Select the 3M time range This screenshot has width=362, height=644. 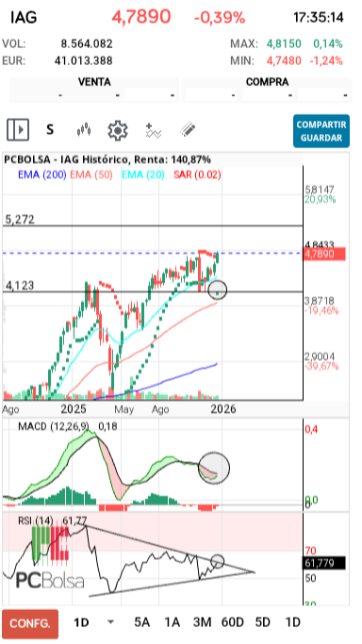pos(203,622)
